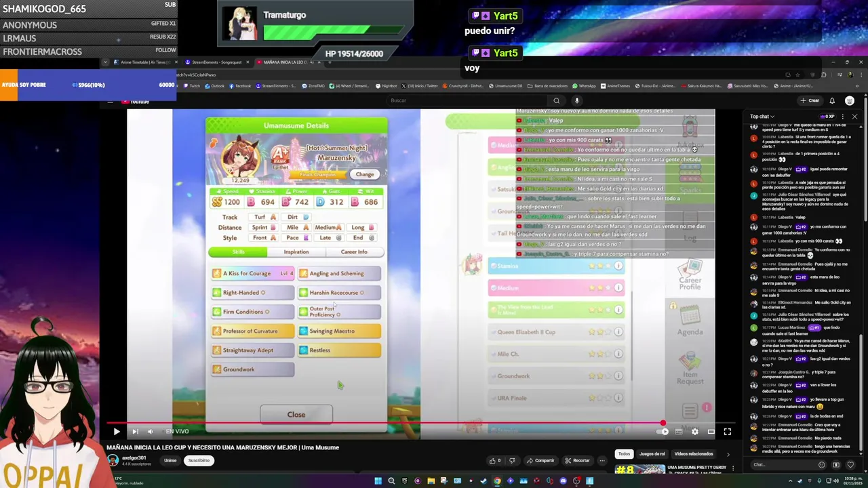Skip to next video in player
This screenshot has width=868, height=488.
tap(135, 431)
